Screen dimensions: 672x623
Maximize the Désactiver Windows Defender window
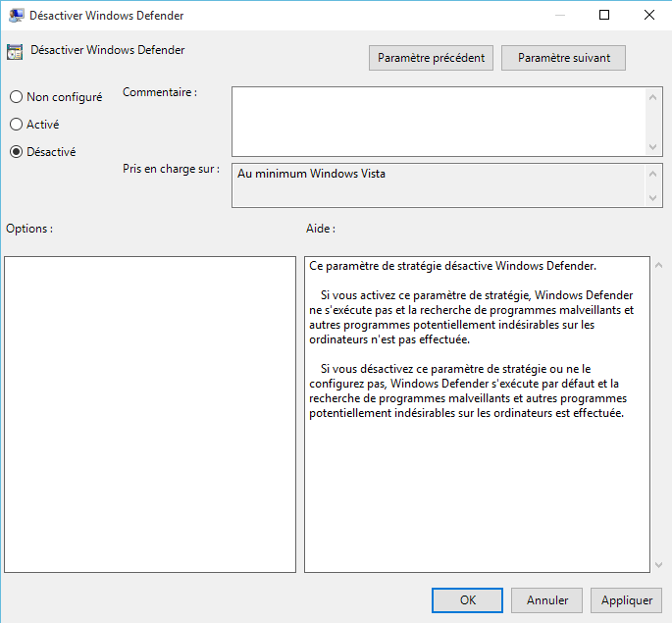[604, 15]
